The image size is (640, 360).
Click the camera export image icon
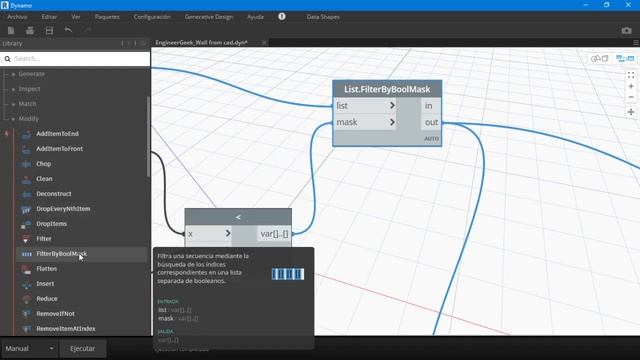pos(627,31)
